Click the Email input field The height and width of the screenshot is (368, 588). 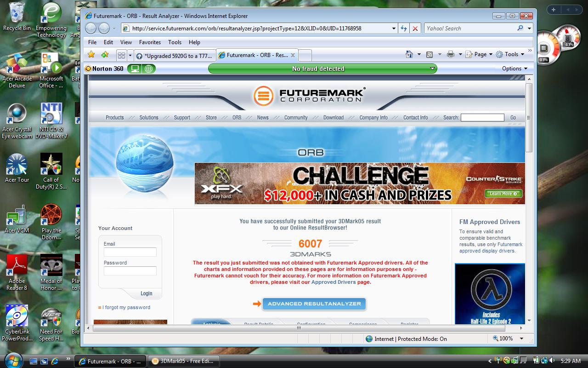pyautogui.click(x=130, y=252)
